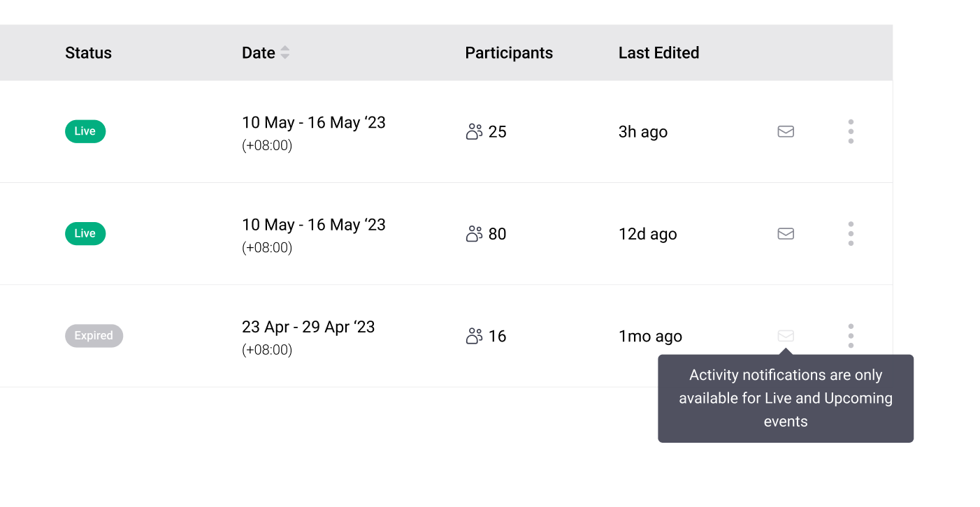980x507 pixels.
Task: Click the 1mo ago last edited text
Action: [x=650, y=336]
